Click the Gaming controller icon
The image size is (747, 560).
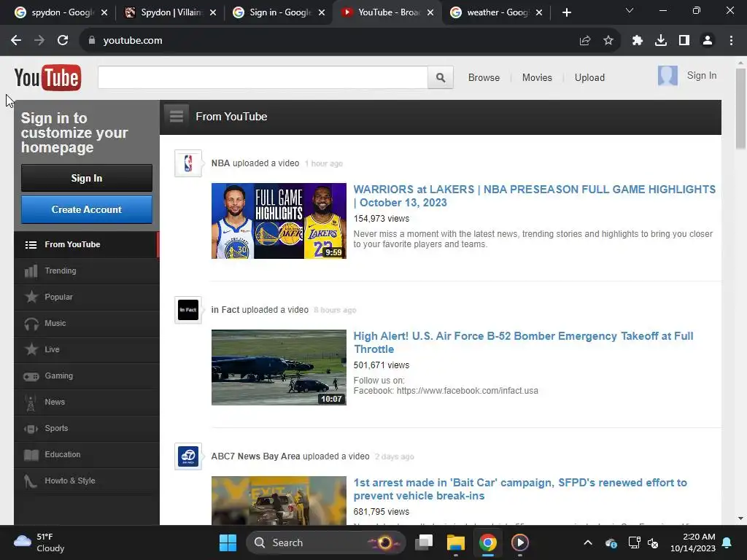(x=31, y=376)
